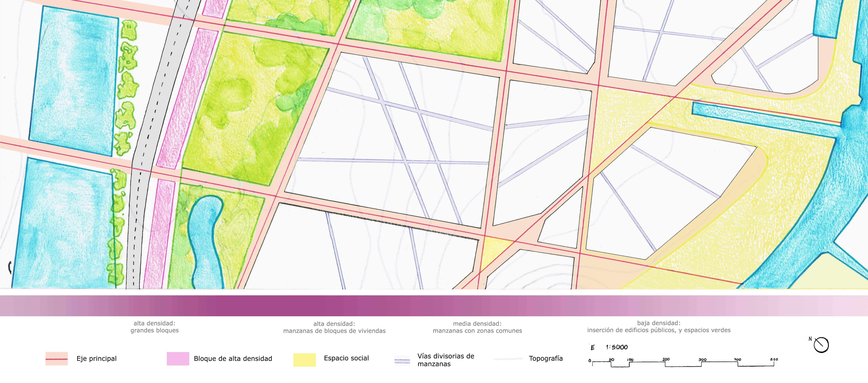This screenshot has width=868, height=383.
Task: Click the purple density gradient bar
Action: pos(434,306)
